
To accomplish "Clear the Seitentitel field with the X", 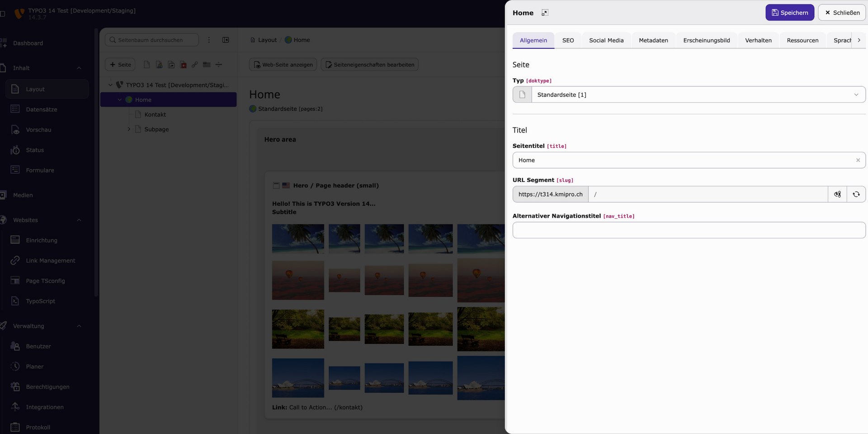I will pyautogui.click(x=858, y=160).
